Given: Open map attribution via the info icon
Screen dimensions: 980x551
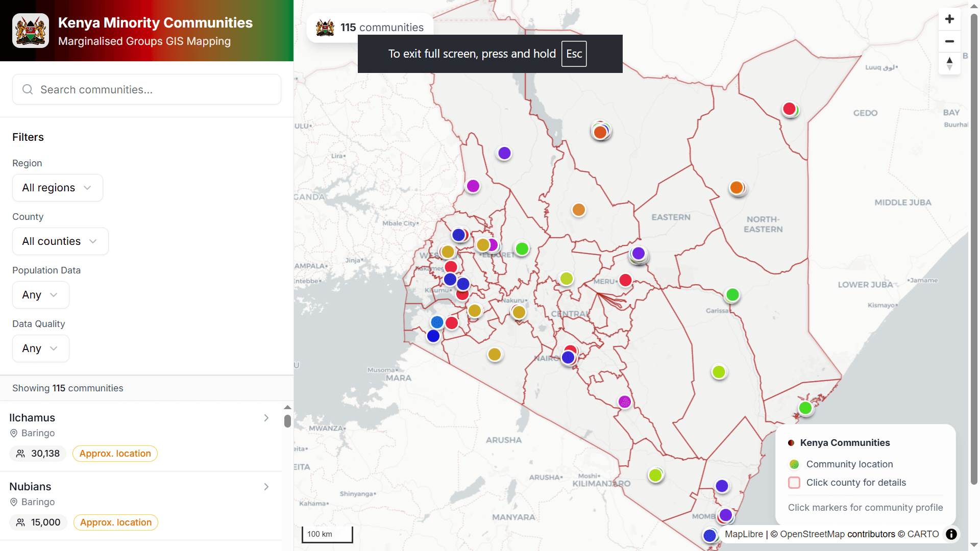Looking at the screenshot, I should [x=951, y=534].
